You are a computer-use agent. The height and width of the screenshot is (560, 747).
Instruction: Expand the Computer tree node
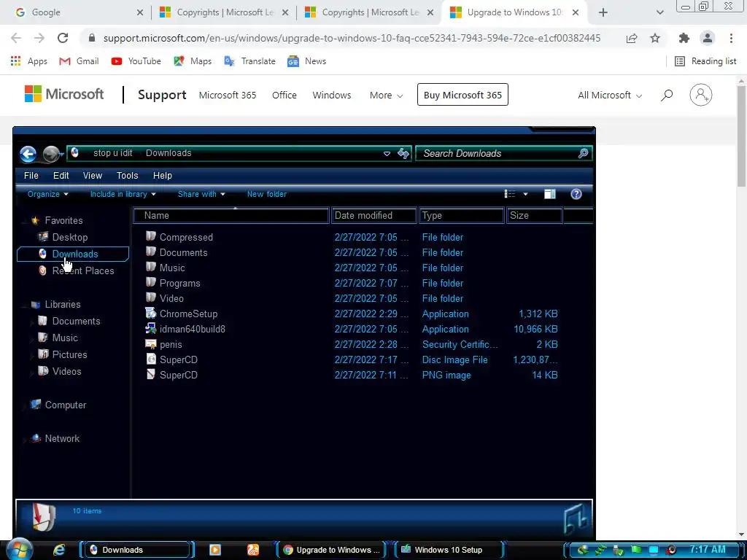pos(24,405)
